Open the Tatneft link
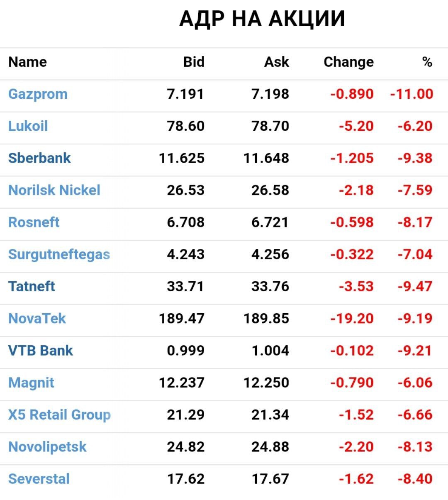Viewport: 448px width, 500px height. (x=32, y=286)
